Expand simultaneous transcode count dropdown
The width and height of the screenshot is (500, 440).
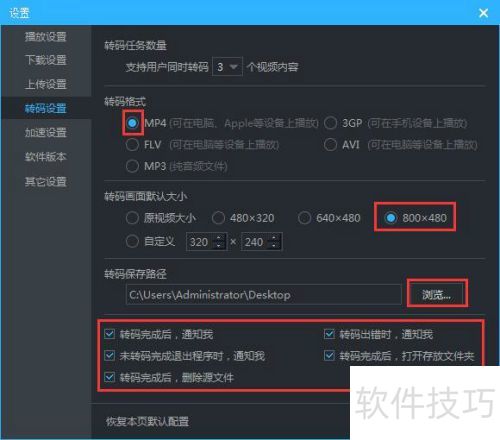pyautogui.click(x=227, y=67)
